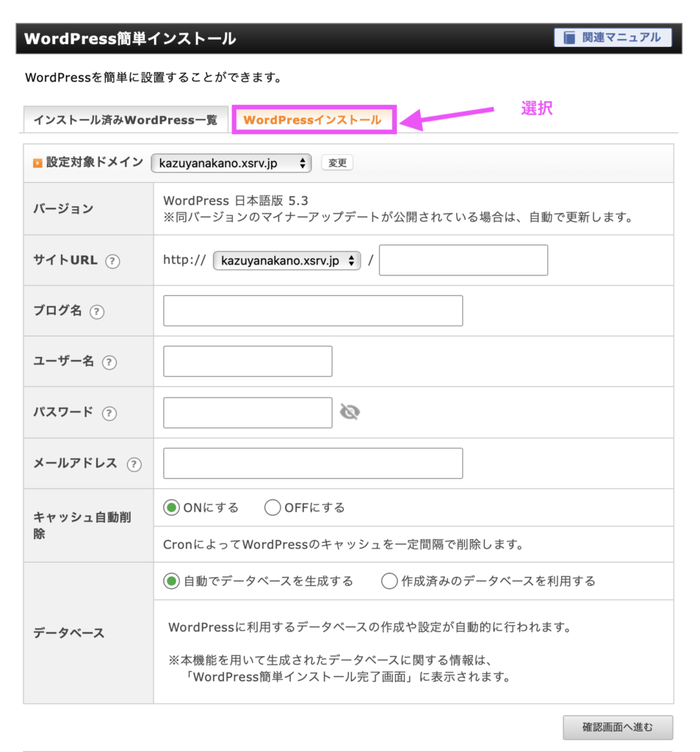Click the ブログ名 input field
700x752 pixels.
313,311
